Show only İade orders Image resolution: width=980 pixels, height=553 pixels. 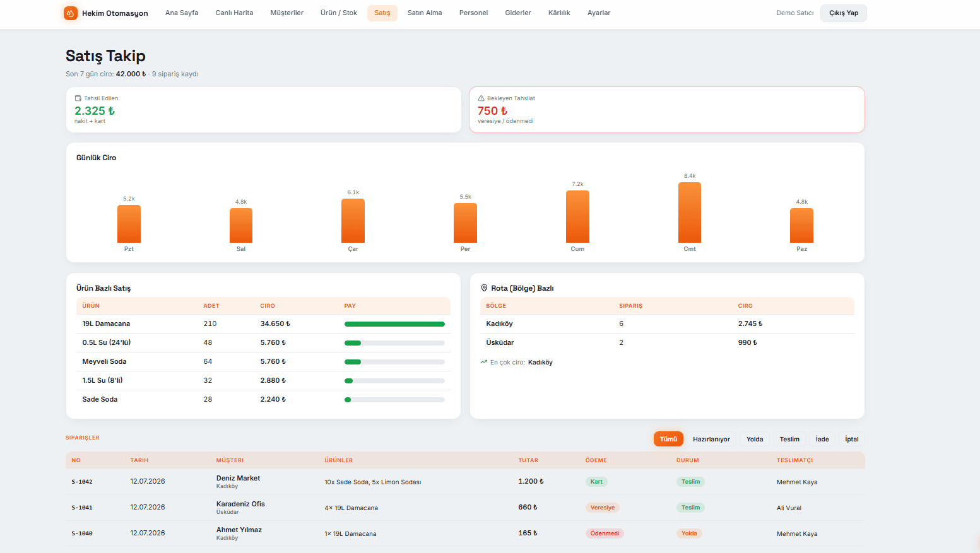(x=822, y=439)
